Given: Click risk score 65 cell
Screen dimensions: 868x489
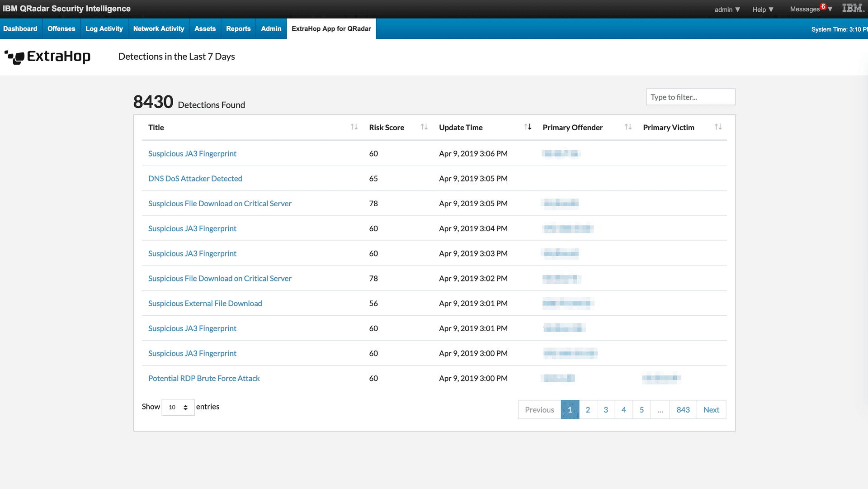Looking at the screenshot, I should pos(373,179).
